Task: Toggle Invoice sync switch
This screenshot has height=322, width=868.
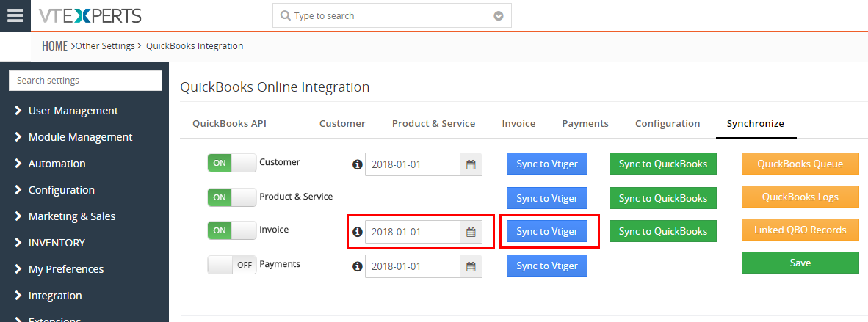Action: [232, 231]
